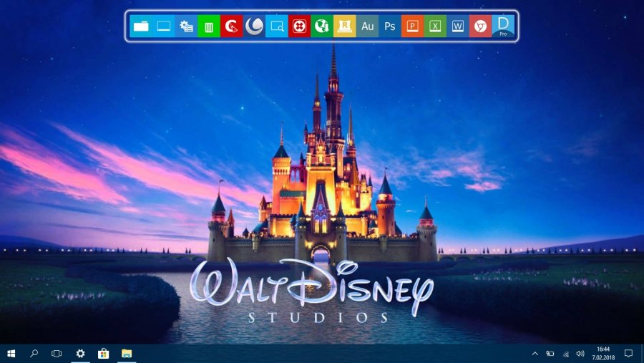Open the volume speaker tray icon
644x363 pixels.
[x=580, y=354]
